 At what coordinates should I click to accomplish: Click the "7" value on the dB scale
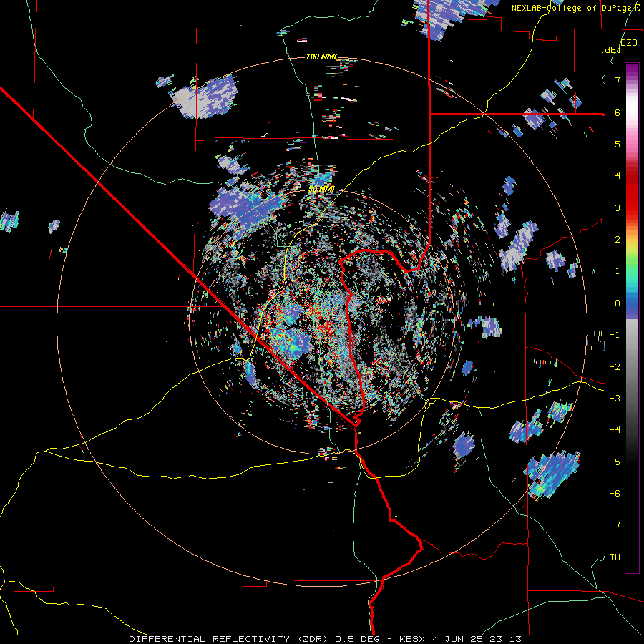(x=618, y=80)
